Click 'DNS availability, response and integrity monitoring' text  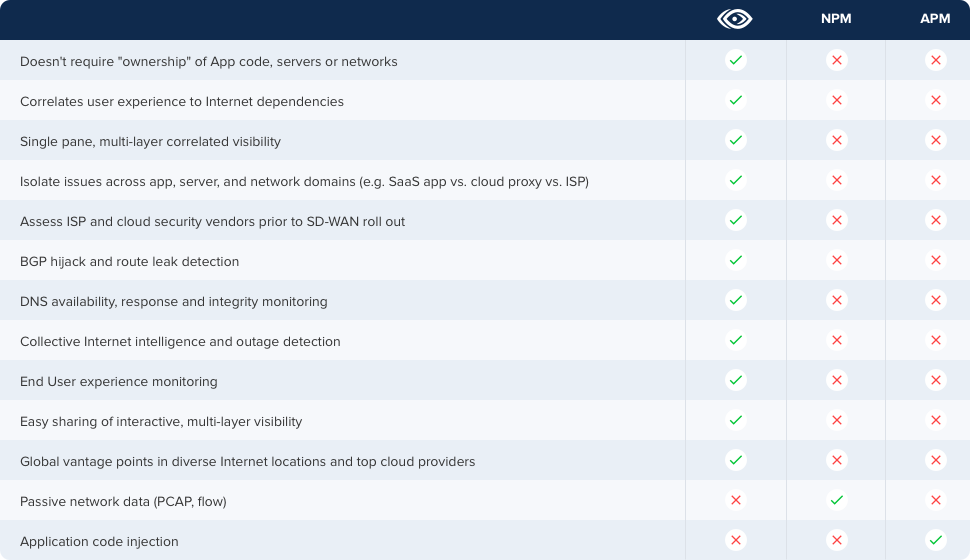[x=173, y=301]
